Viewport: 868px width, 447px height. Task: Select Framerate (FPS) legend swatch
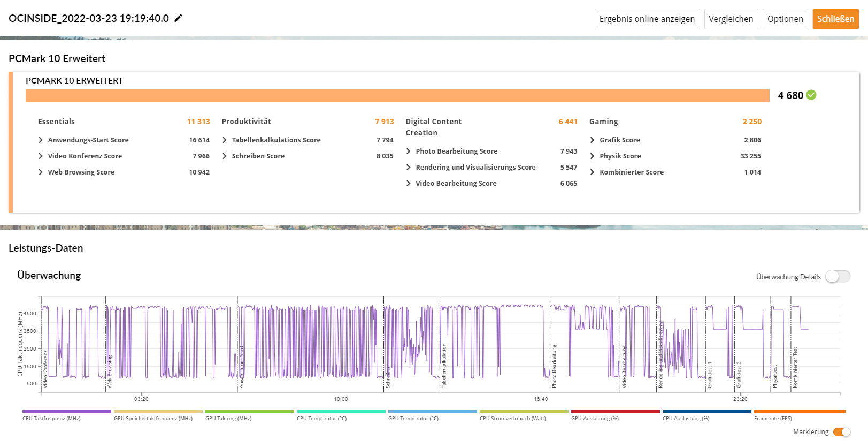pos(800,412)
